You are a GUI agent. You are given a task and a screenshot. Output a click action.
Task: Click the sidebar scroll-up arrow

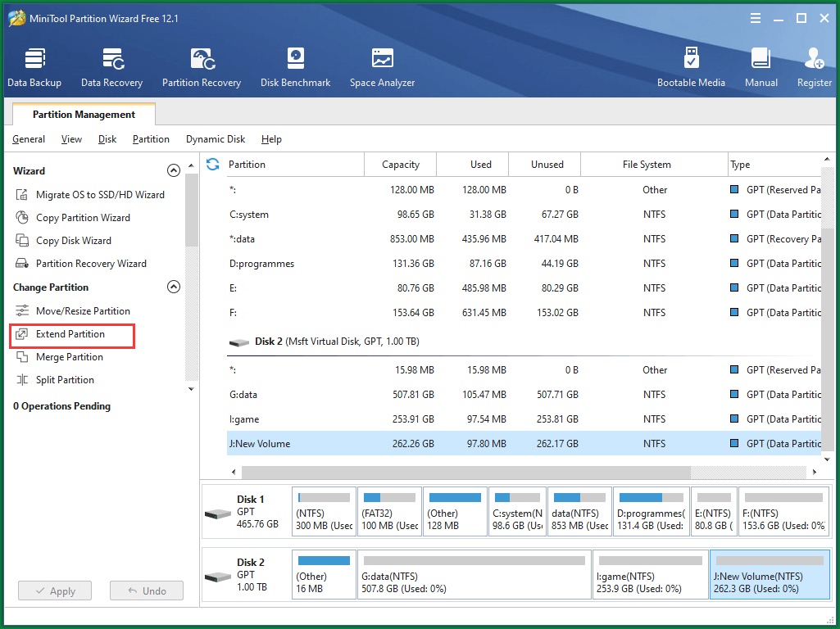(x=191, y=165)
